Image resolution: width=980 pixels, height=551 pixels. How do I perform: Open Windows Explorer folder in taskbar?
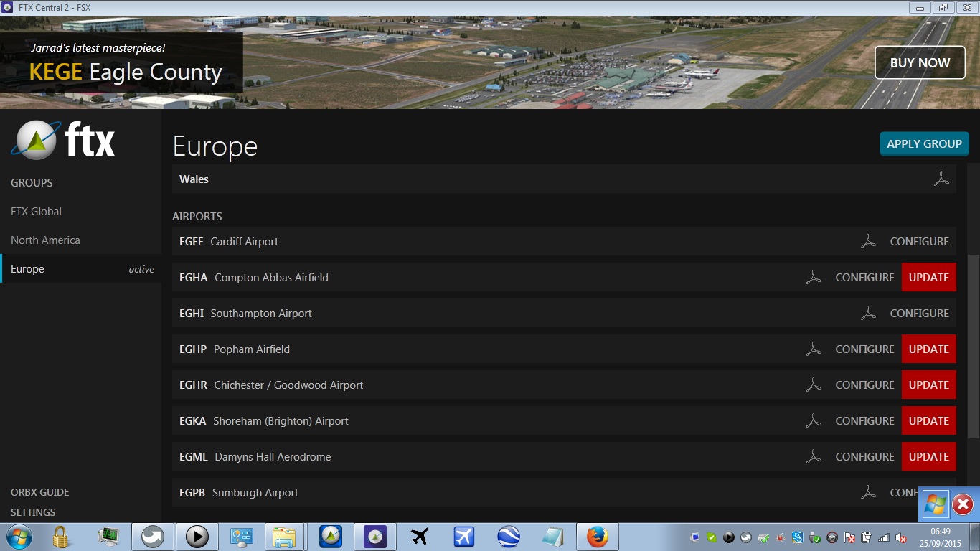(284, 537)
